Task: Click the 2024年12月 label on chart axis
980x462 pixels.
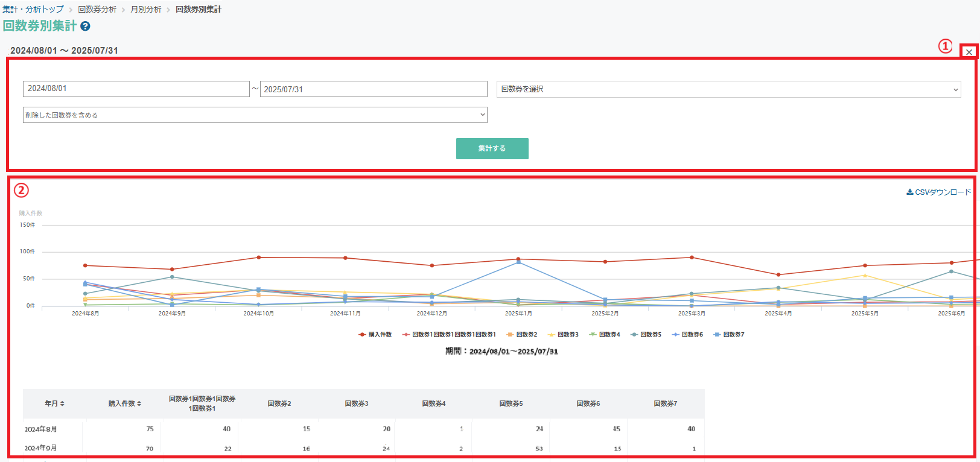Action: tap(432, 314)
